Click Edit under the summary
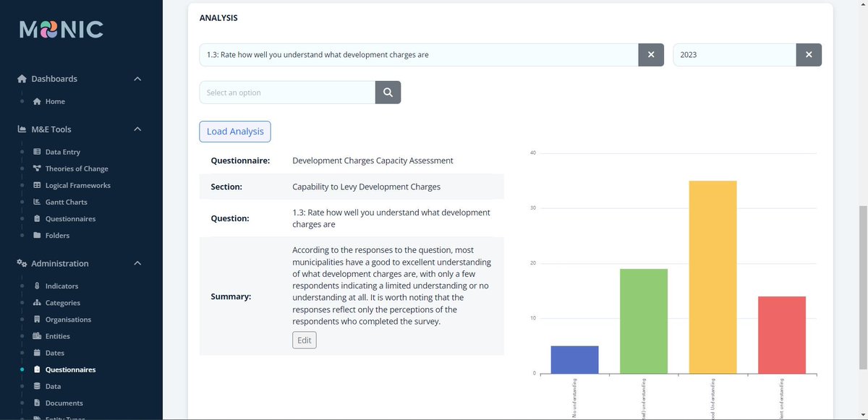The image size is (868, 420). point(305,340)
